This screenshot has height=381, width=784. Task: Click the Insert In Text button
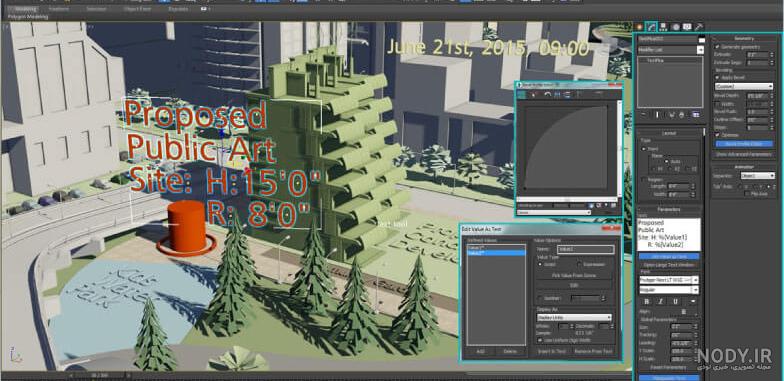point(552,352)
